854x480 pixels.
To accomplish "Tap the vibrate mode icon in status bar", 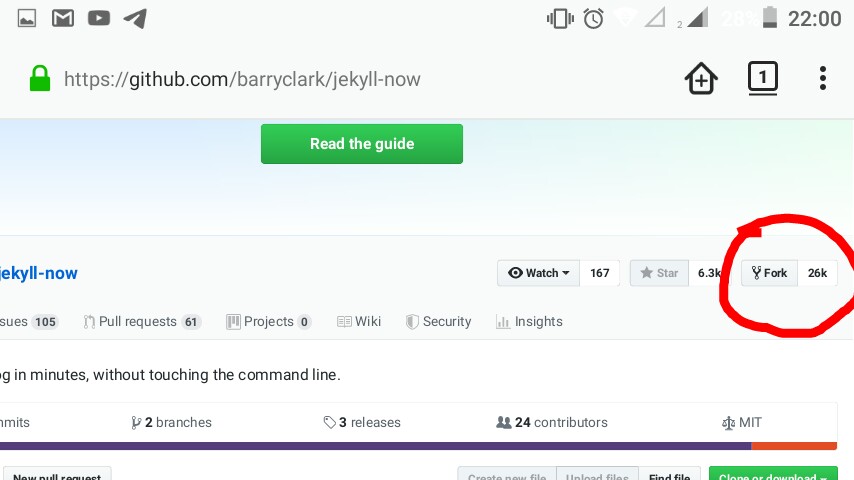I will coord(560,19).
